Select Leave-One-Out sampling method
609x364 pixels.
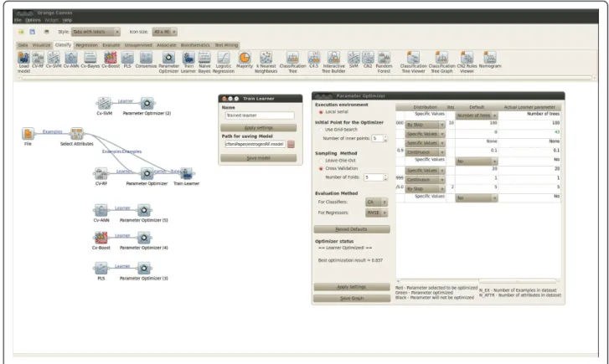coord(321,161)
